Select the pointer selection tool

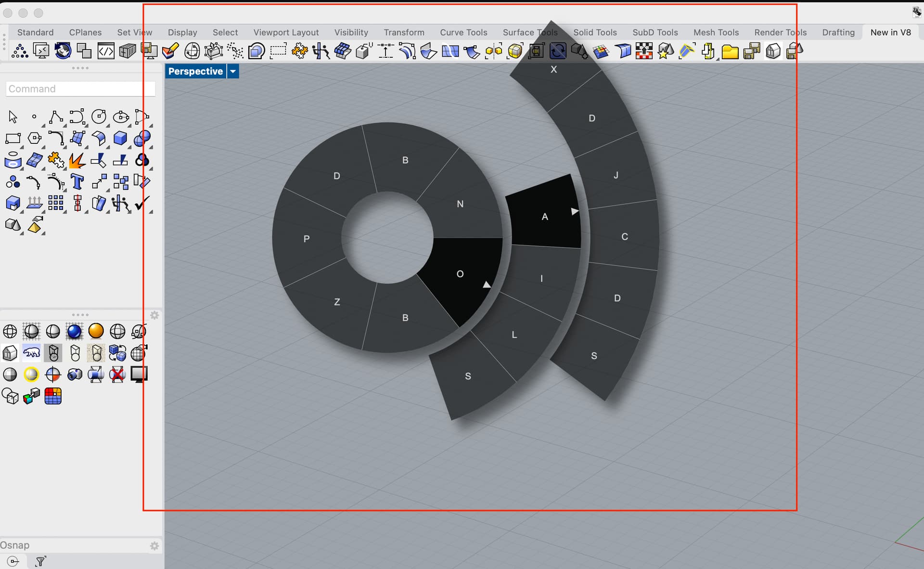[x=13, y=116]
